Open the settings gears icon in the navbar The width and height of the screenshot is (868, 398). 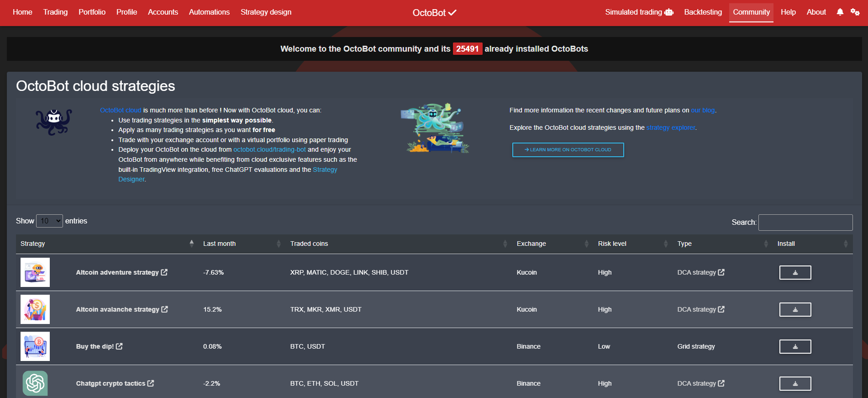(855, 12)
